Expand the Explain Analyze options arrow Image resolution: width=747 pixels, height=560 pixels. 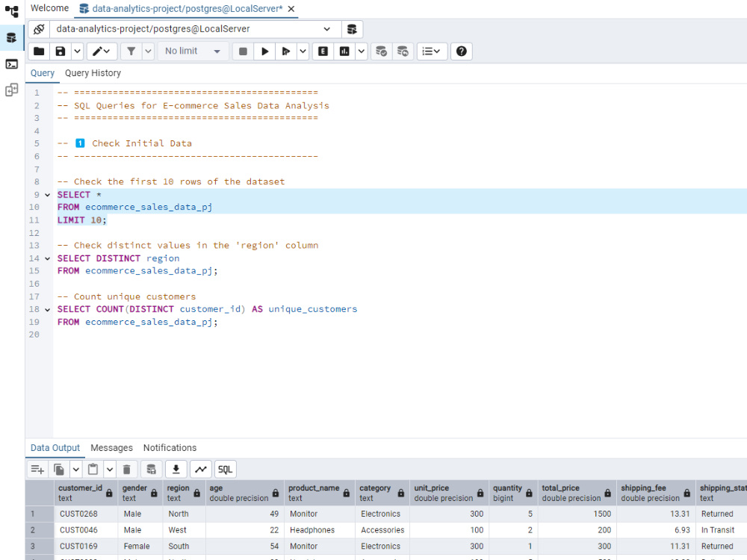361,51
